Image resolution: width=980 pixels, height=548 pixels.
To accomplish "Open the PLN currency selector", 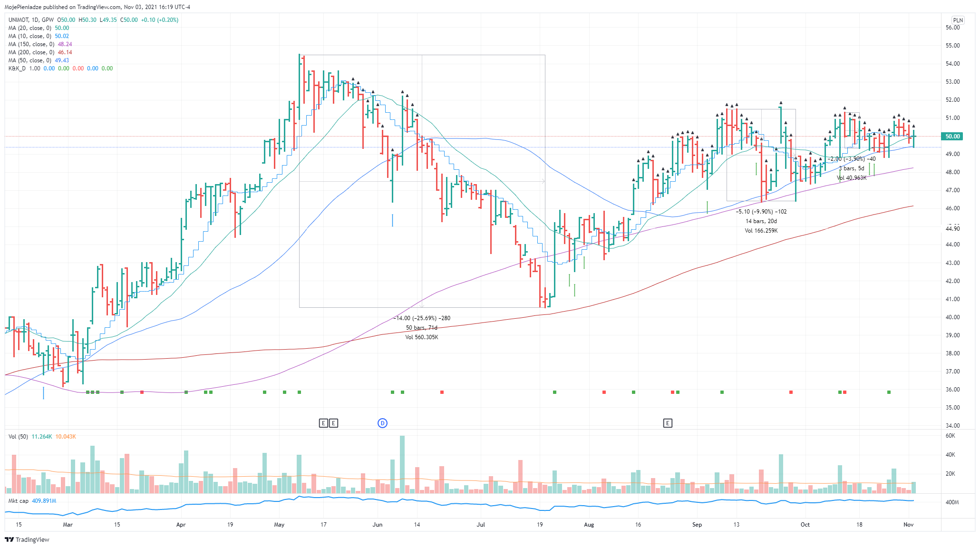I will click(958, 20).
